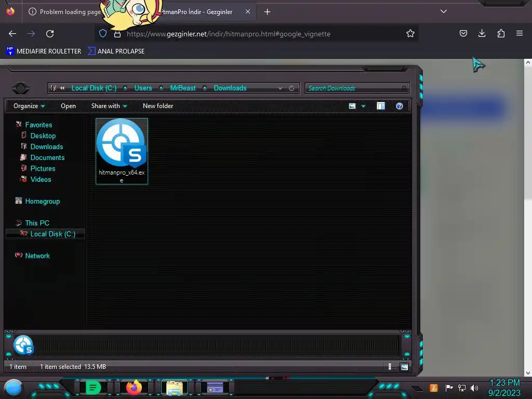Open the tracking protection shield

103,34
